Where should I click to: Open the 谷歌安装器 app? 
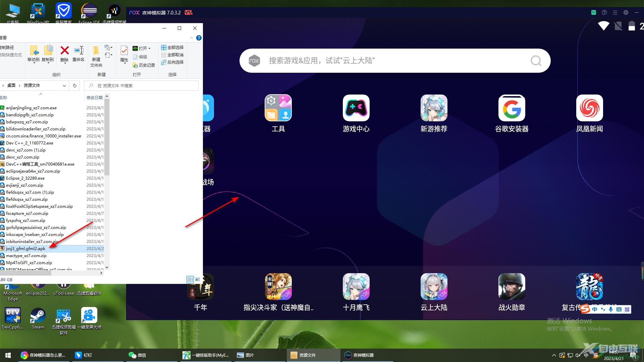point(512,108)
